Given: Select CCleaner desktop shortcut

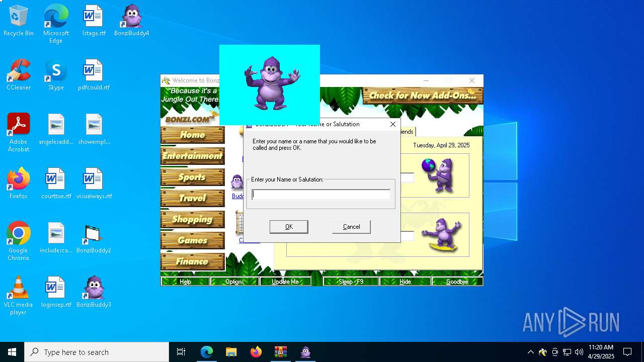Looking at the screenshot, I should pyautogui.click(x=19, y=75).
